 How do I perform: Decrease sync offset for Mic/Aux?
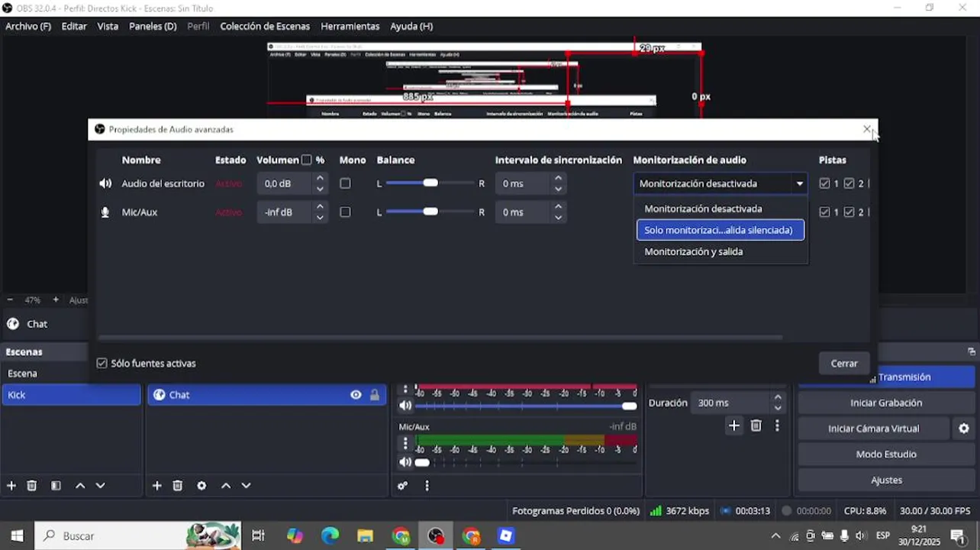coord(559,218)
